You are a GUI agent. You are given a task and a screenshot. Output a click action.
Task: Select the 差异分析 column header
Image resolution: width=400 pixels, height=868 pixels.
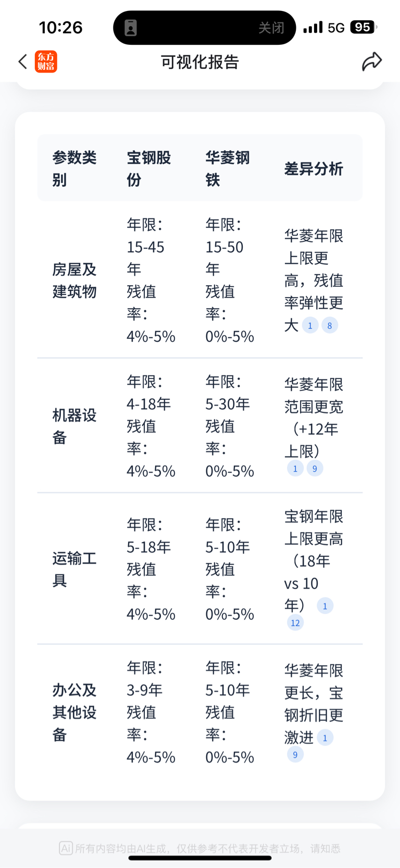pyautogui.click(x=314, y=169)
